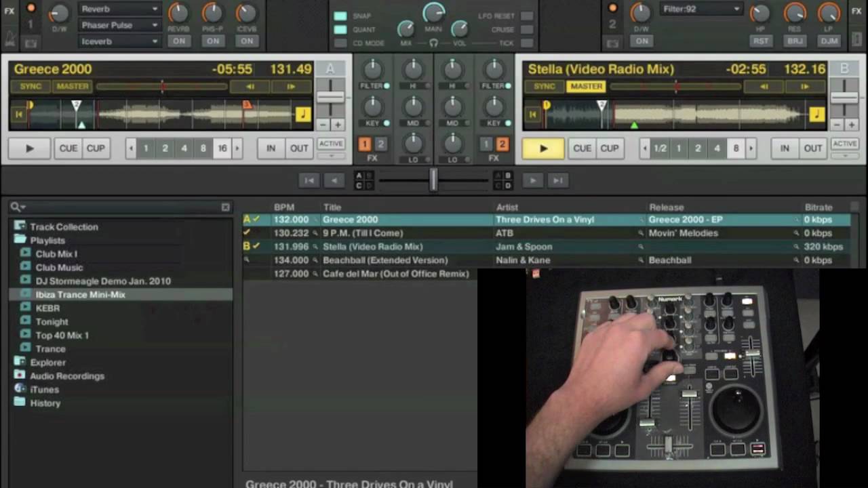This screenshot has height=488, width=868.
Task: Toggle the SNAP option
Action: (340, 16)
